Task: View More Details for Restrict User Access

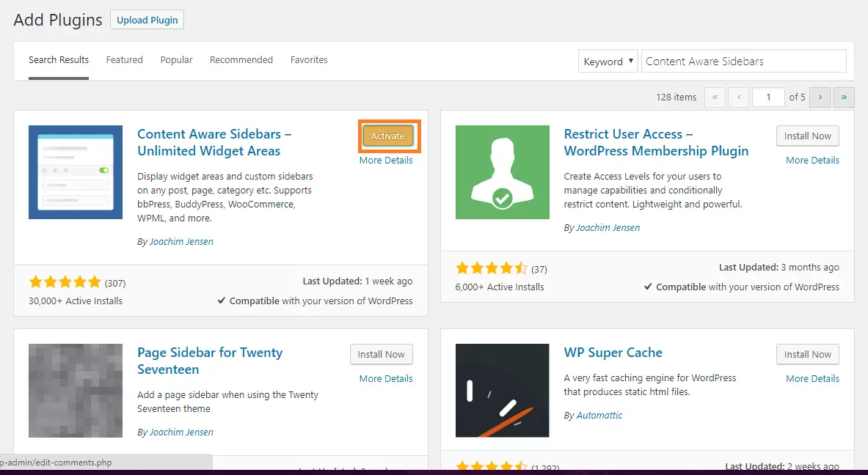Action: pyautogui.click(x=813, y=161)
